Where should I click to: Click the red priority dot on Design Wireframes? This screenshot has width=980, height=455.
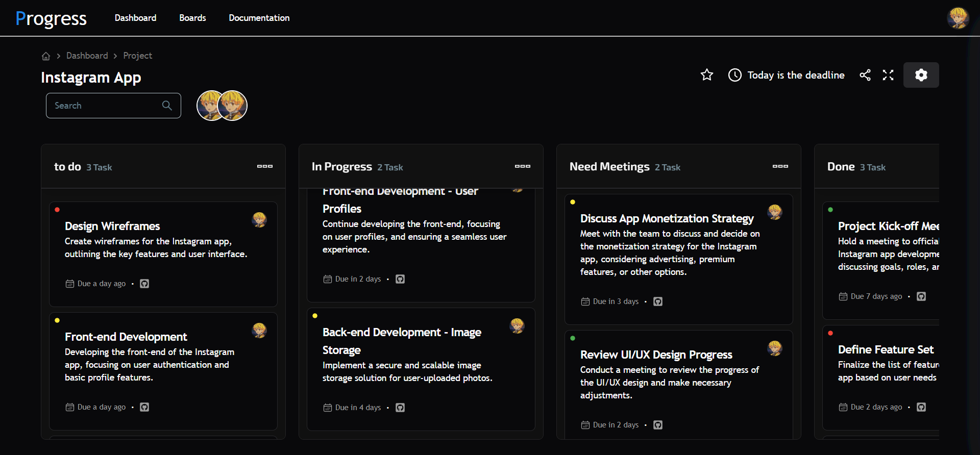[x=57, y=210]
